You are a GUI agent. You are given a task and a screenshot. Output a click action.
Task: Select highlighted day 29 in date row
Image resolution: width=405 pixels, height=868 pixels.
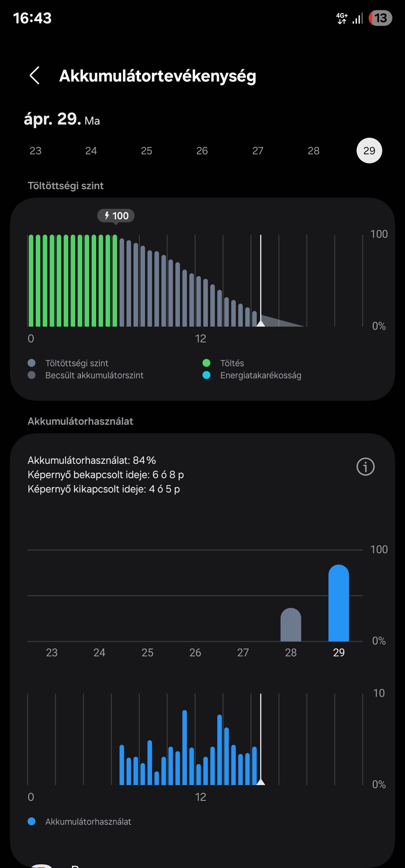pyautogui.click(x=369, y=150)
